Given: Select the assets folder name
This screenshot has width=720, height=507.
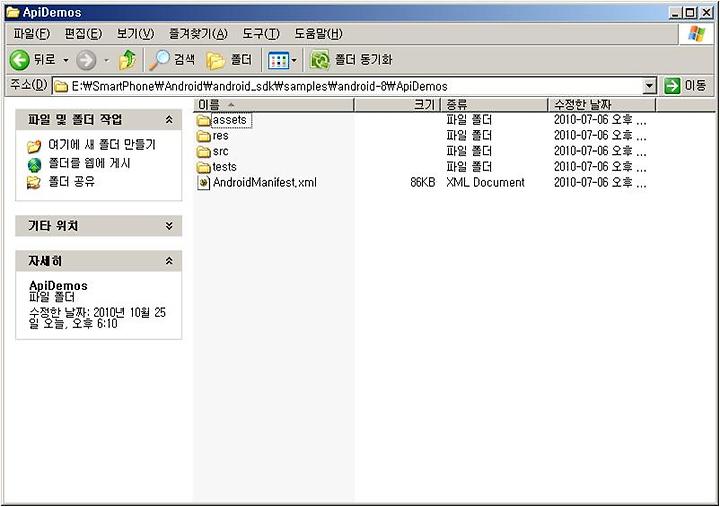Looking at the screenshot, I should click(230, 120).
